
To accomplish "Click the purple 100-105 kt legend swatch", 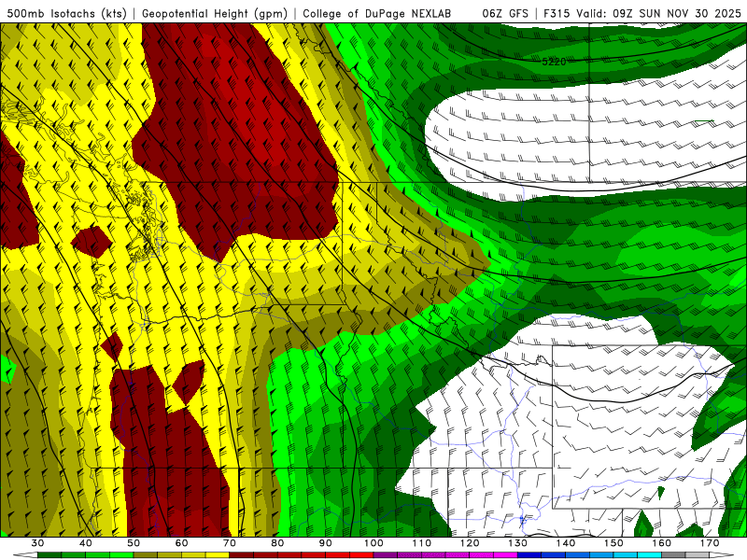I will click(x=386, y=555).
